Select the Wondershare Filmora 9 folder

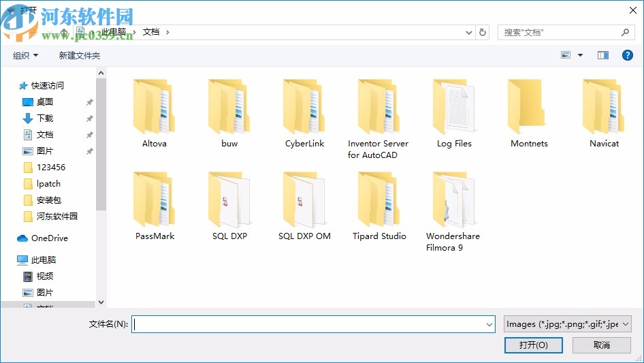coord(453,212)
